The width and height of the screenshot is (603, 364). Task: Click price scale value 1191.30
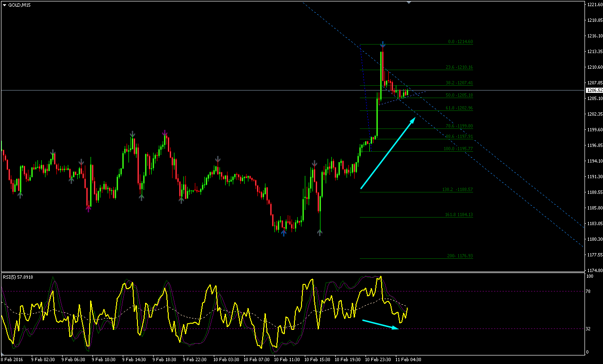pos(594,177)
